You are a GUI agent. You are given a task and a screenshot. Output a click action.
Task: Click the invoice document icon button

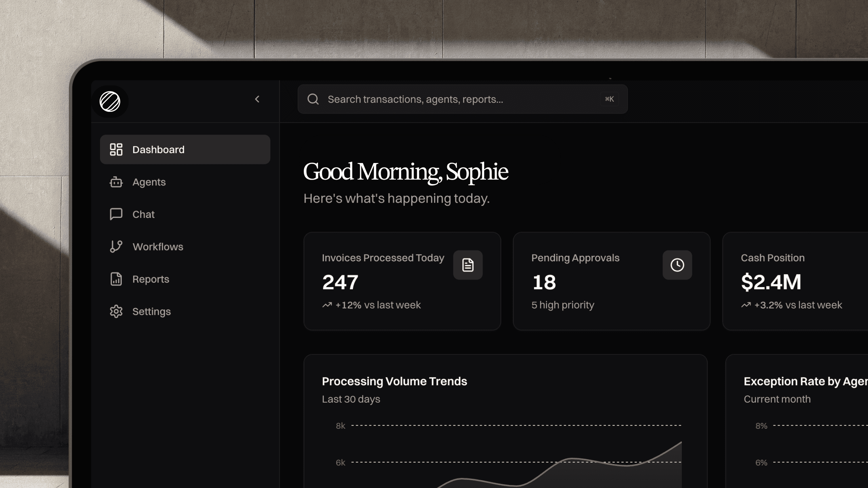468,265
